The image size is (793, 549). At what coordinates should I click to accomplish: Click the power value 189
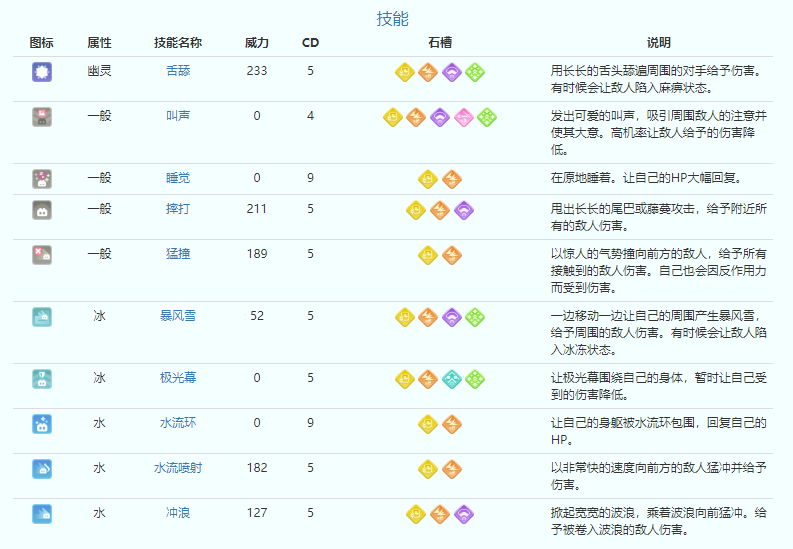257,254
